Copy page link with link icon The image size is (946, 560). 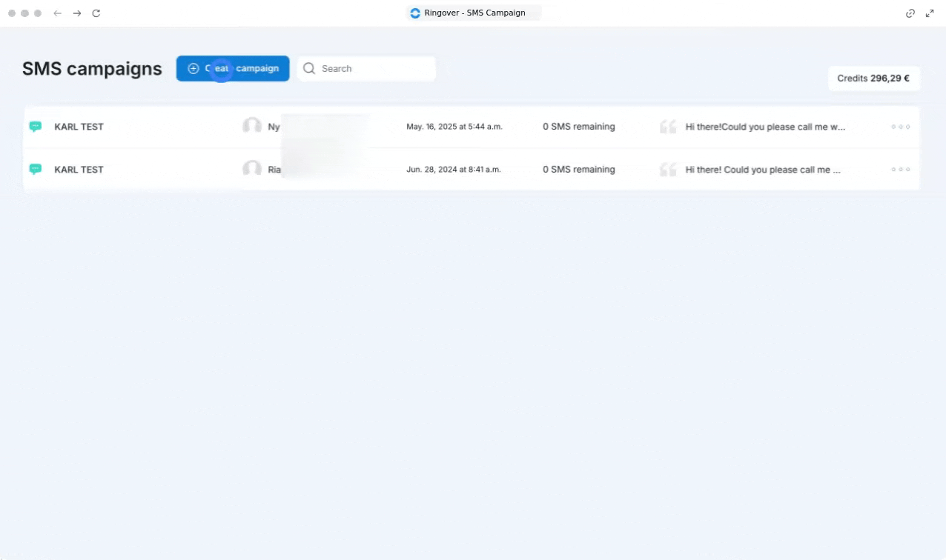click(910, 13)
